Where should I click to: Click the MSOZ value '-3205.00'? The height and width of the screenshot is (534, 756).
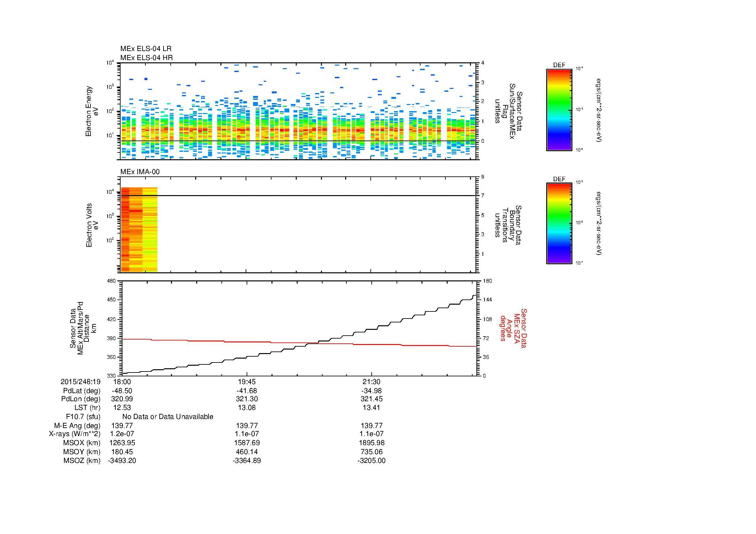click(371, 461)
